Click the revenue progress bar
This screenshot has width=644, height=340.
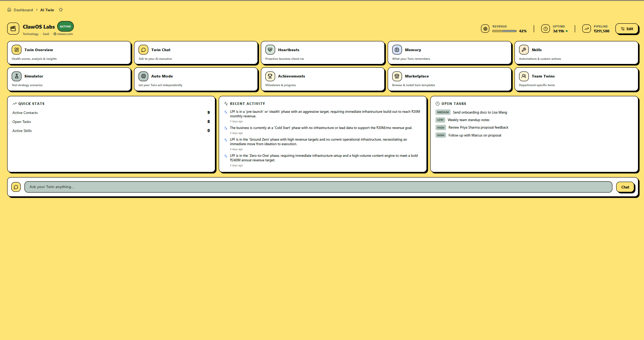pyautogui.click(x=504, y=31)
